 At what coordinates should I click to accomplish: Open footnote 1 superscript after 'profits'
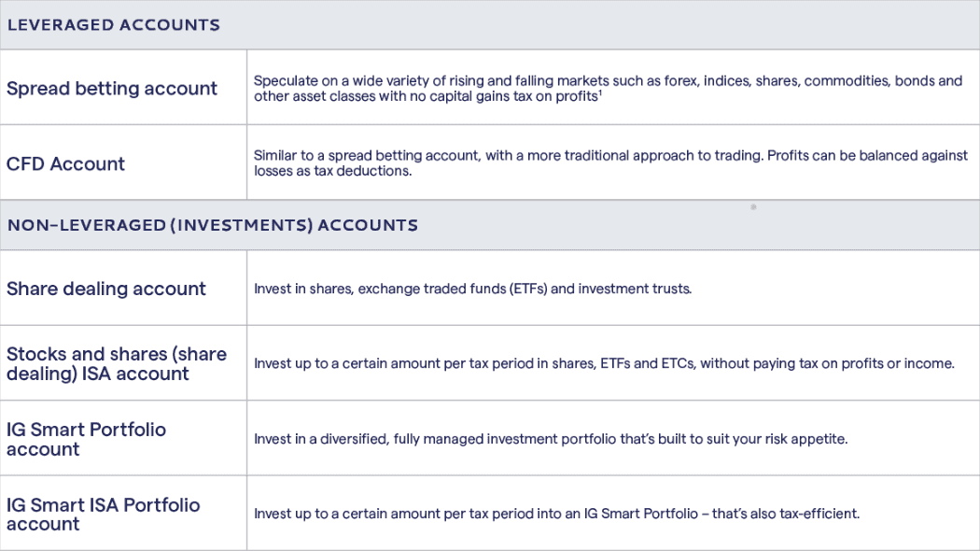point(600,93)
